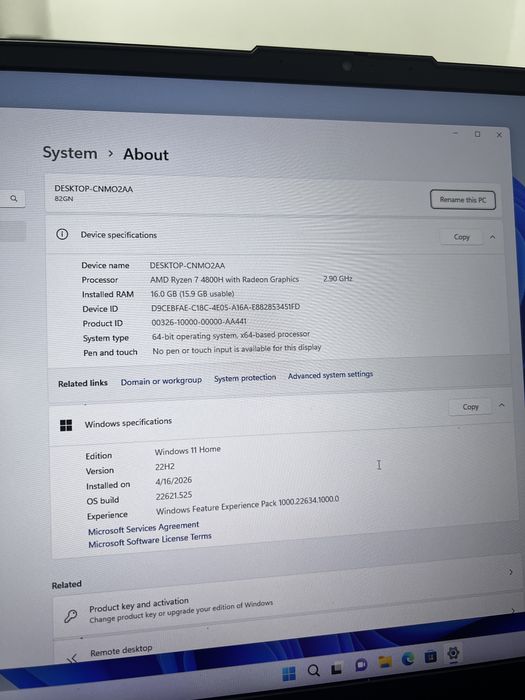Open Microsoft Store from taskbar

[430, 657]
